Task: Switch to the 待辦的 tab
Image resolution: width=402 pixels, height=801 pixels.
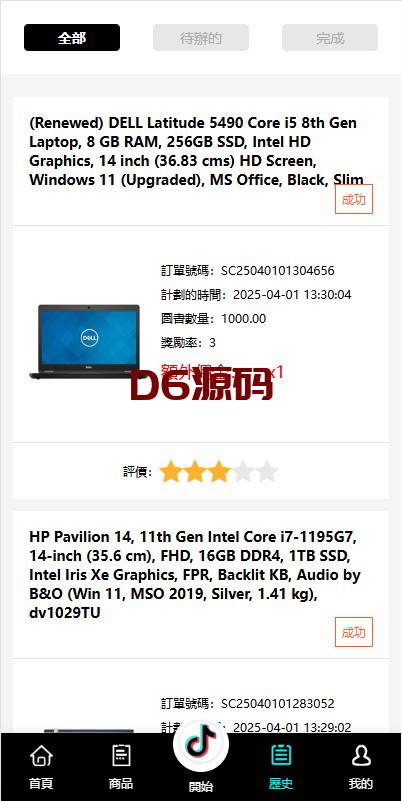Action: point(201,38)
